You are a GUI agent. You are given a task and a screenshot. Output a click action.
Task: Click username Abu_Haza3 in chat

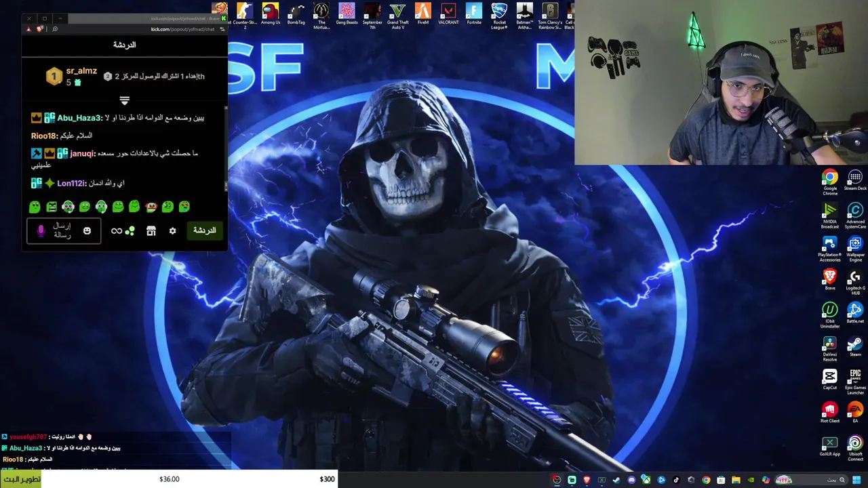click(x=79, y=118)
